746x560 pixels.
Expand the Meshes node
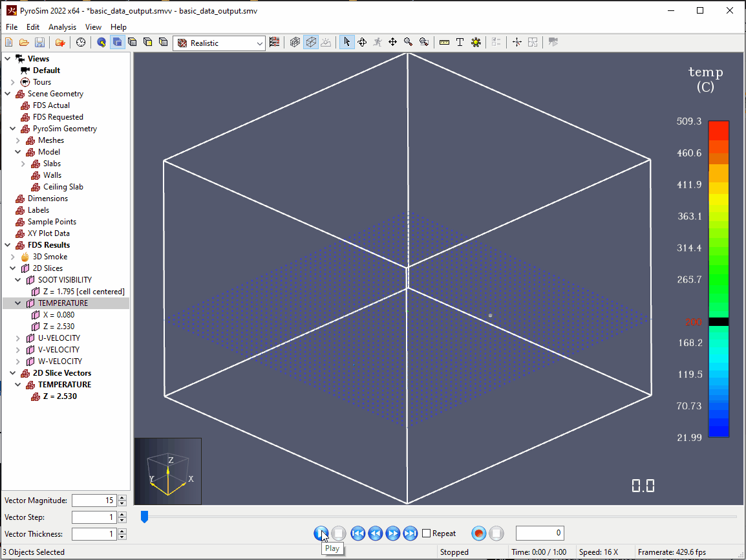(18, 140)
